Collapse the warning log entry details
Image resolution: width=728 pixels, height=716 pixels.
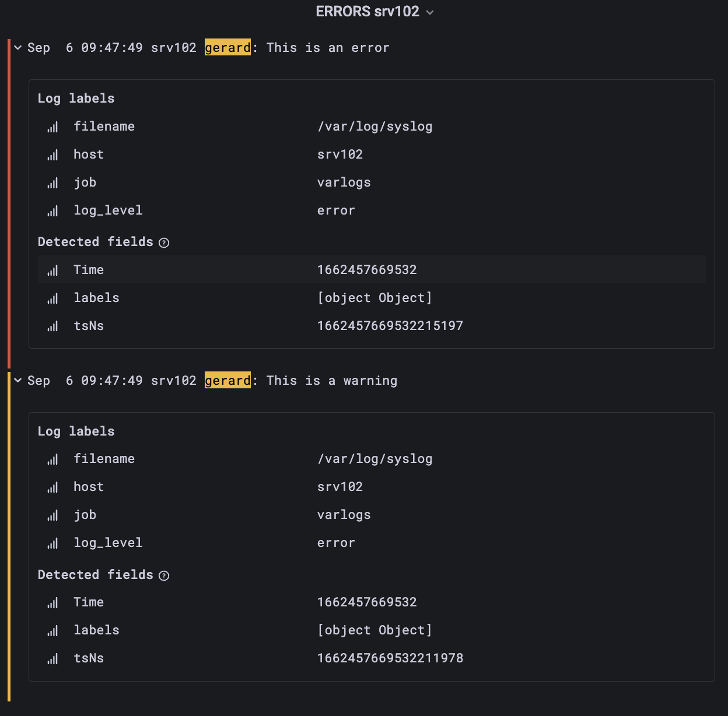[17, 380]
